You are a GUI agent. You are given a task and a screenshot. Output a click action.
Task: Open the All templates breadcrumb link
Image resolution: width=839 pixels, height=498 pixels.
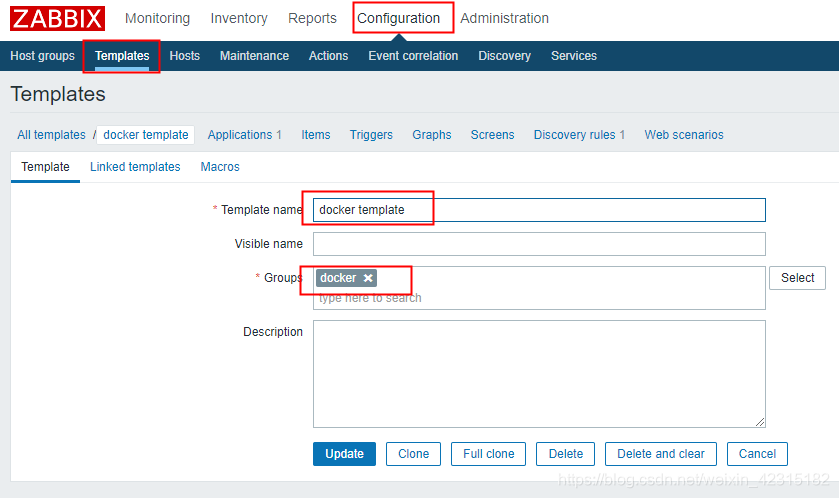pyautogui.click(x=51, y=135)
